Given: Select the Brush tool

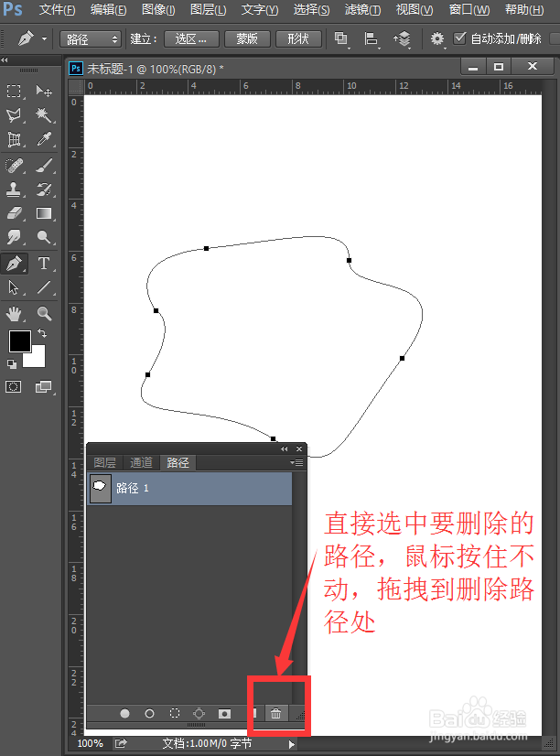Looking at the screenshot, I should 44,166.
